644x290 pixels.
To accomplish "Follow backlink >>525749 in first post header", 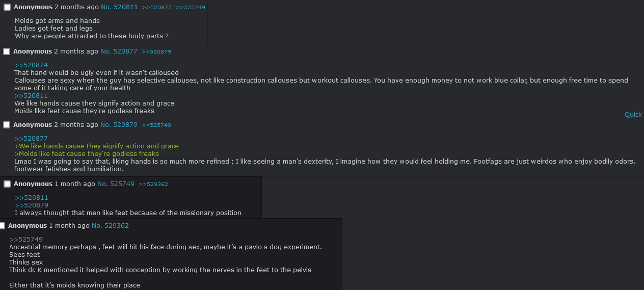I will [191, 8].
